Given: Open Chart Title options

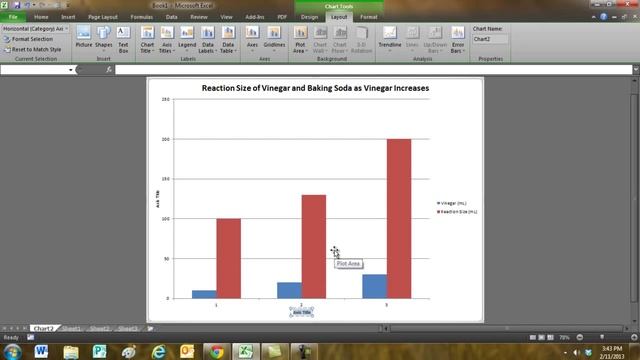Looking at the screenshot, I should pos(147,40).
